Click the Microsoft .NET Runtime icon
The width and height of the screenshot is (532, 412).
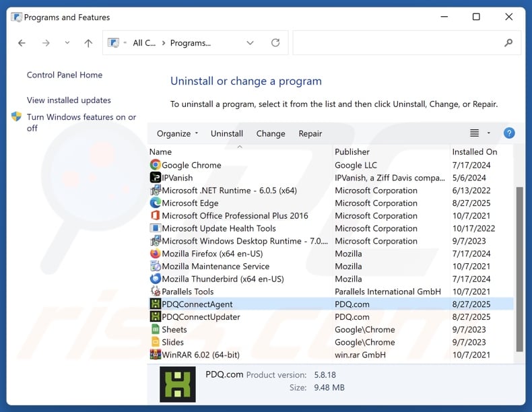(x=155, y=191)
